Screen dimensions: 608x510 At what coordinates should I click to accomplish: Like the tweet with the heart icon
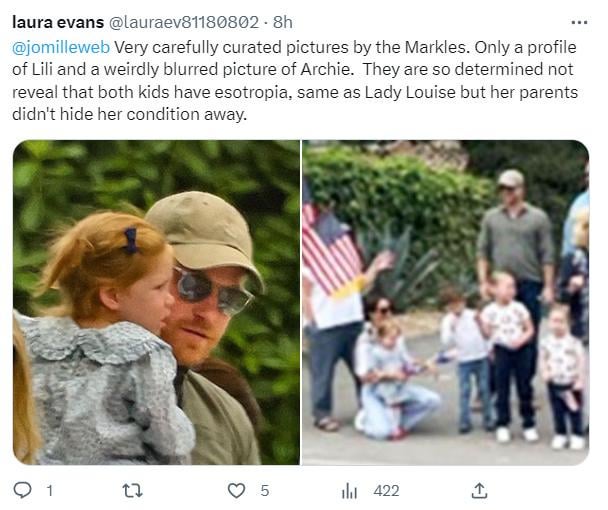point(236,490)
